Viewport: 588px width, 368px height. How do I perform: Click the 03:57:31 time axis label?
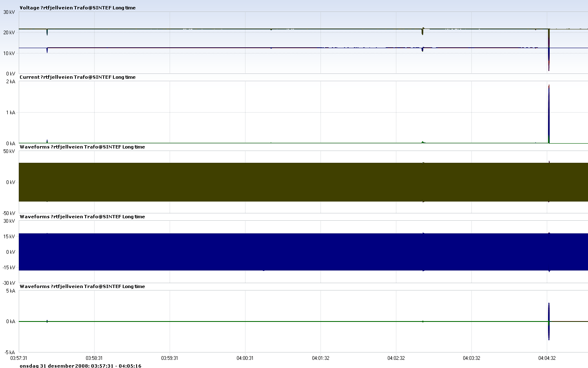[x=19, y=358]
